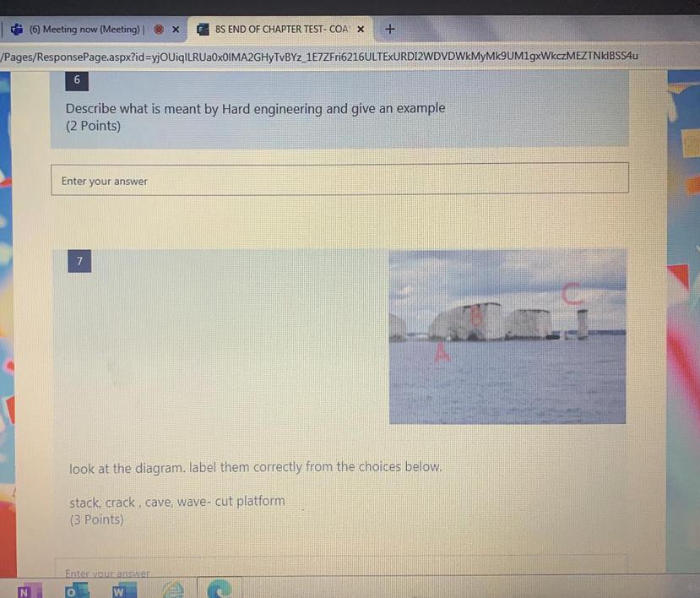This screenshot has width=700, height=598.
Task: Close the 8S END OF CHAPTER TEST tab
Action: pos(361,30)
